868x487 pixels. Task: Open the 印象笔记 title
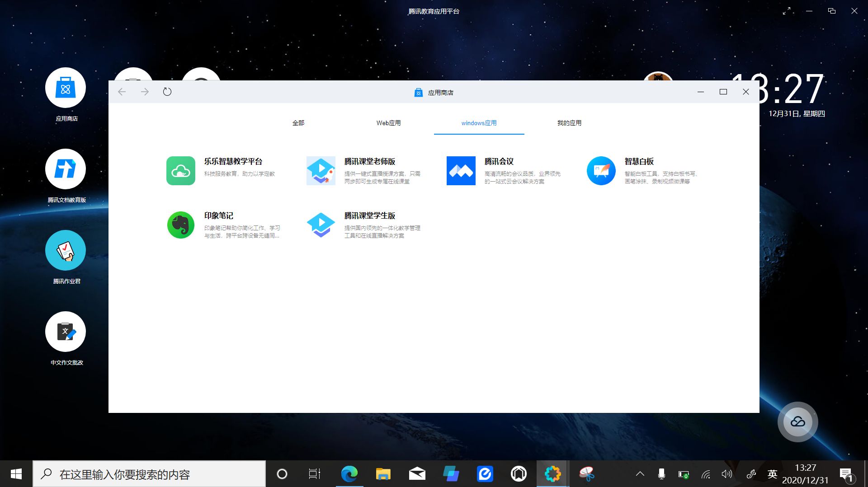click(x=219, y=215)
